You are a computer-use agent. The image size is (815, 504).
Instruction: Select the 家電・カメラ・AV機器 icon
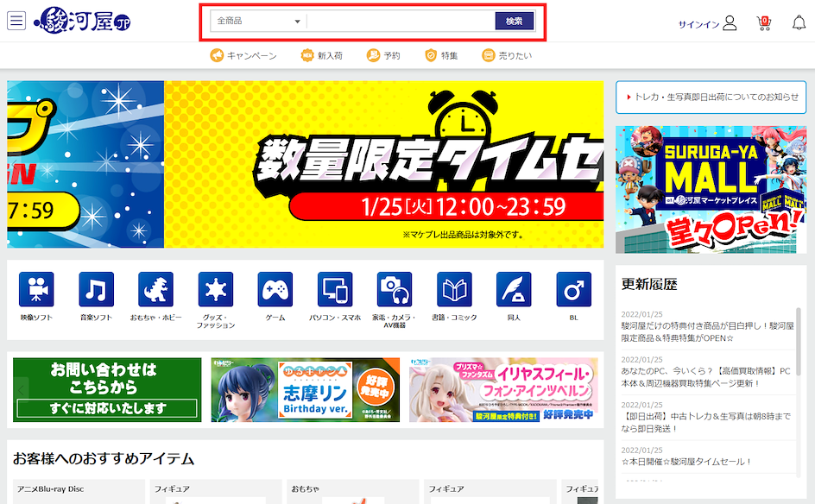[395, 289]
